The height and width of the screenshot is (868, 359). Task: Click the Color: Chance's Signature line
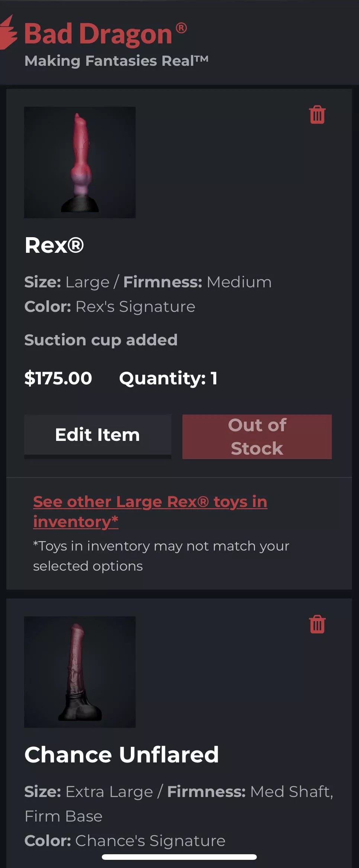[125, 840]
